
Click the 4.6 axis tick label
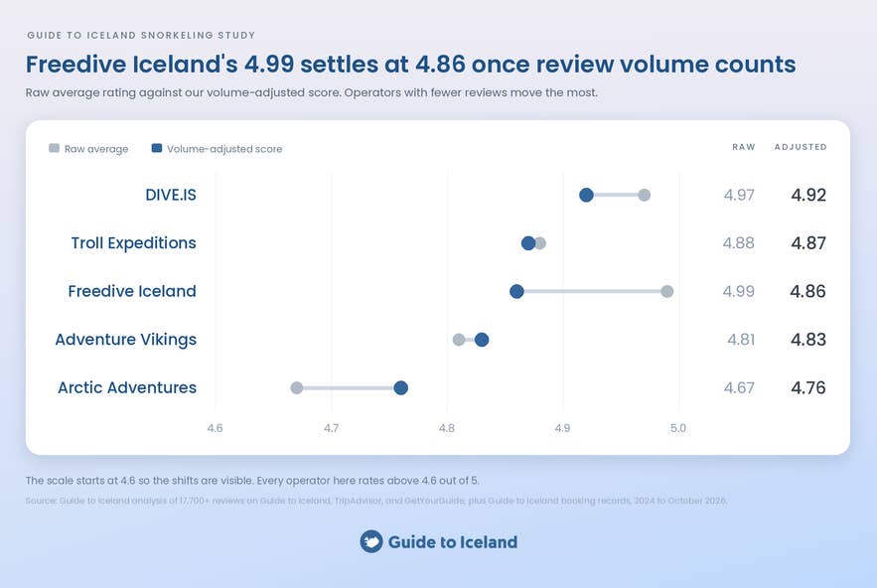point(215,428)
